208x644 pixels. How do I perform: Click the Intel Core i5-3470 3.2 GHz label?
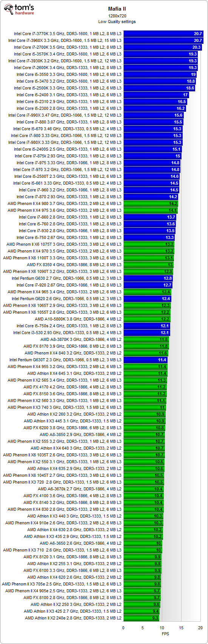(69, 81)
